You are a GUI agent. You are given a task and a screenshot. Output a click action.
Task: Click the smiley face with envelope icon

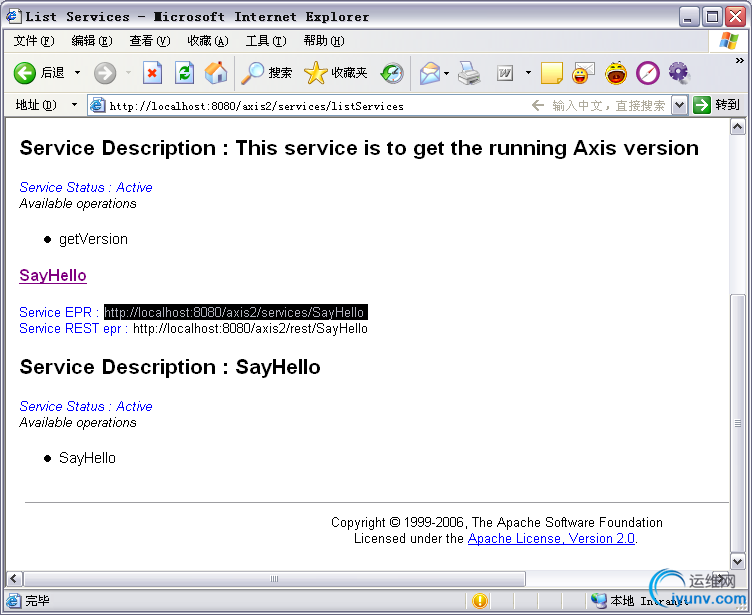(x=583, y=73)
